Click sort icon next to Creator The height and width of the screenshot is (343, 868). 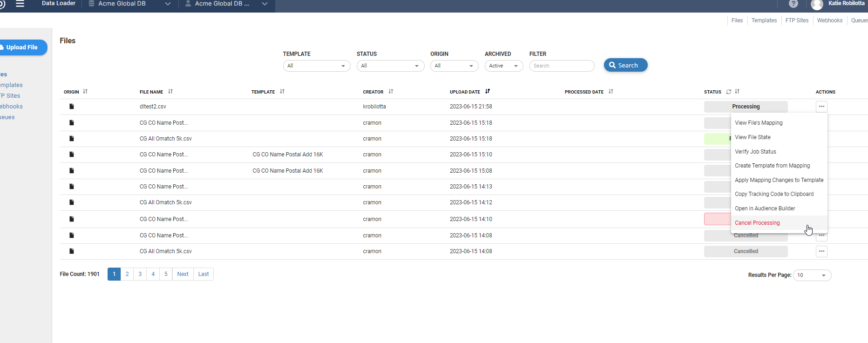pos(391,92)
